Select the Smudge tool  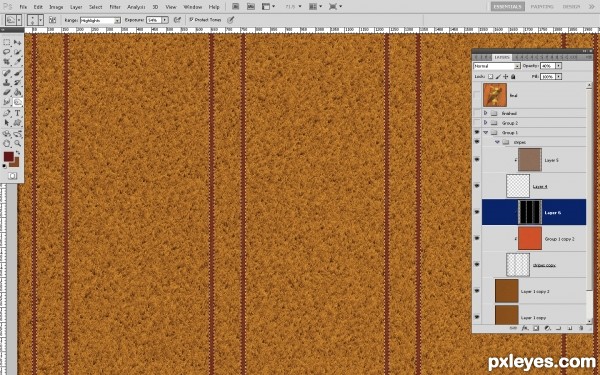7,102
